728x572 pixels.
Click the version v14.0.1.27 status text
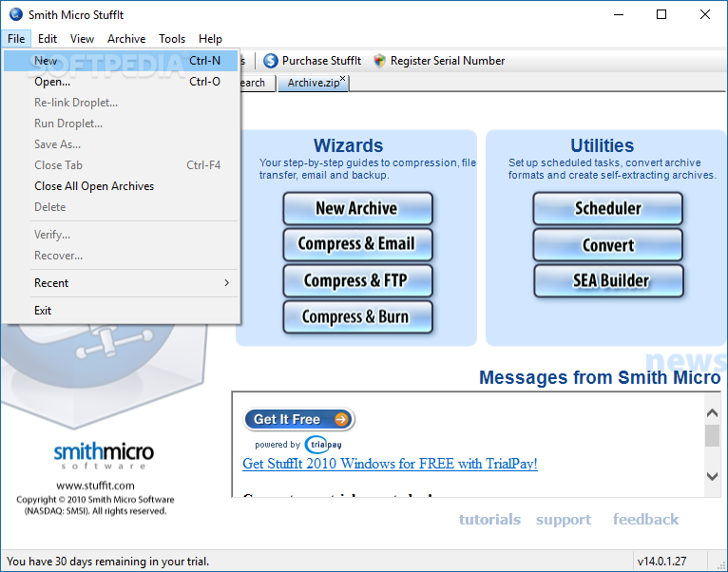tap(661, 562)
